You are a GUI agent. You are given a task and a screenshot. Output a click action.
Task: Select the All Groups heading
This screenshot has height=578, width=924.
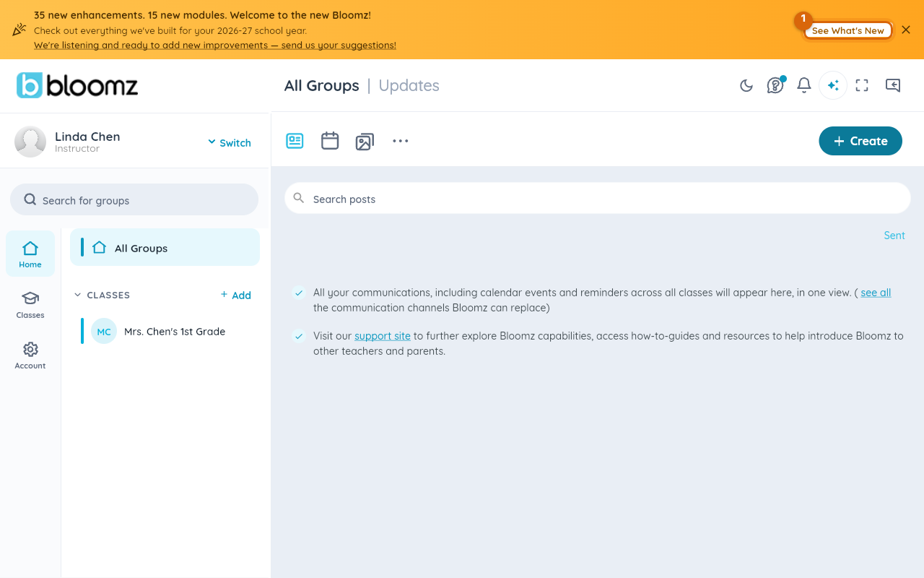pos(322,85)
